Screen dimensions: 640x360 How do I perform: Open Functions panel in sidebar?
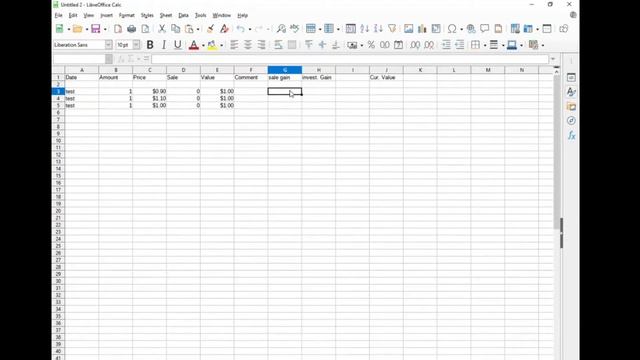571,136
